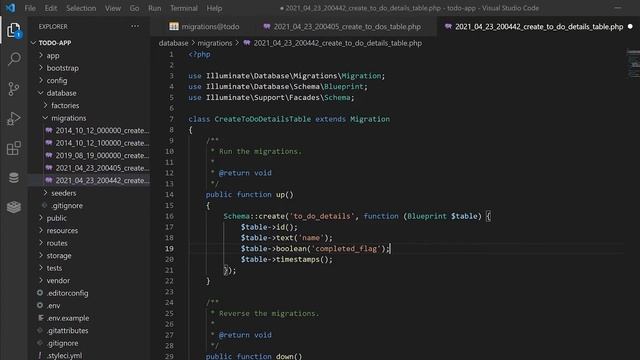Screen dimensions: 640x360
Task: Expand the bootstrap folder
Action: coord(62,68)
